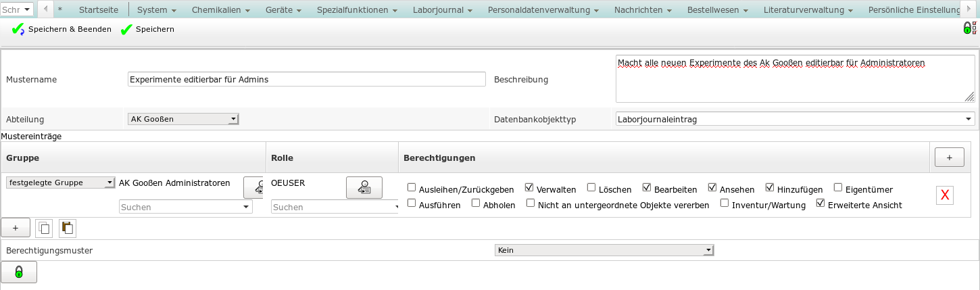Click the paste entries icon
Viewport: 980px width, 290px height.
[x=68, y=228]
